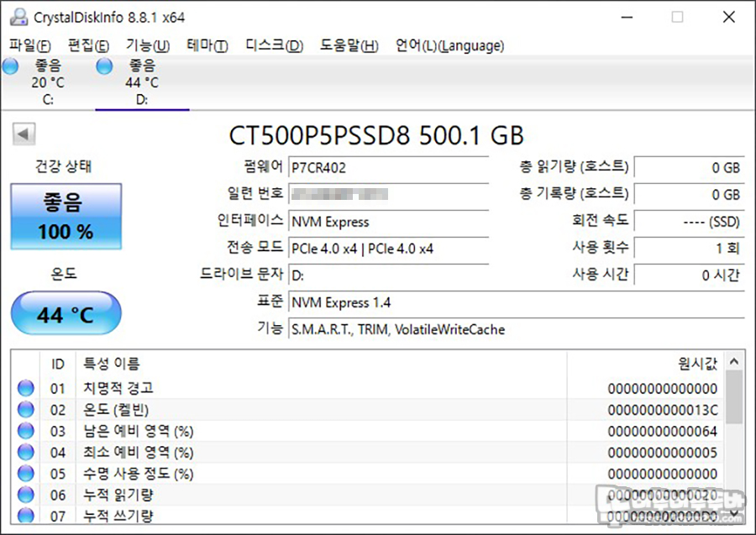Click raw value 0000000000000064

[663, 432]
